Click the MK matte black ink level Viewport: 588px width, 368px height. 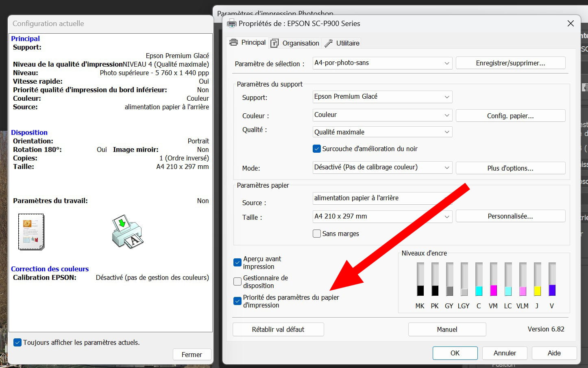[420, 279]
